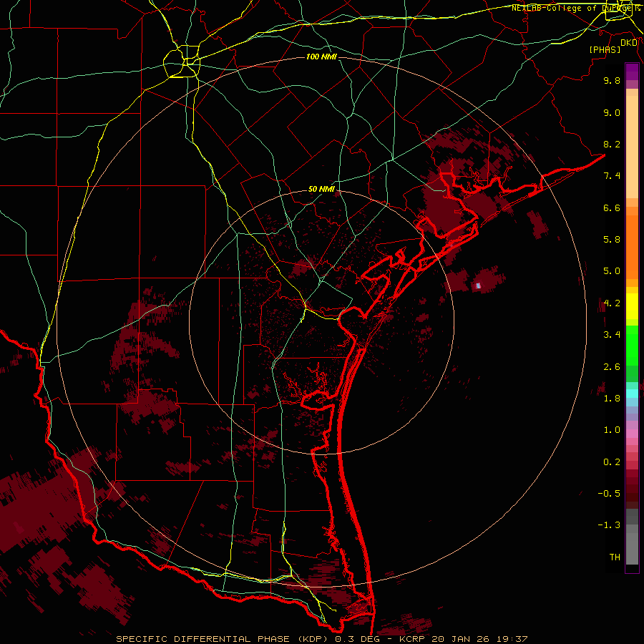
Task: Click the bright white-blue echo pixel offshore
Action: (478, 286)
